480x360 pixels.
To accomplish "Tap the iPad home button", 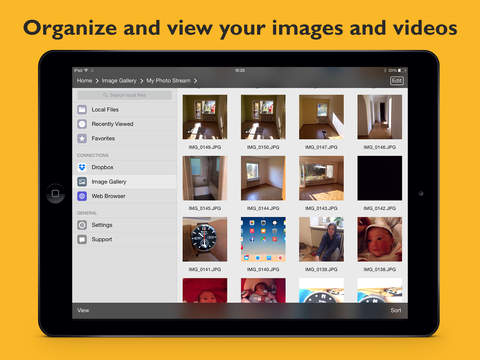I will [x=56, y=194].
